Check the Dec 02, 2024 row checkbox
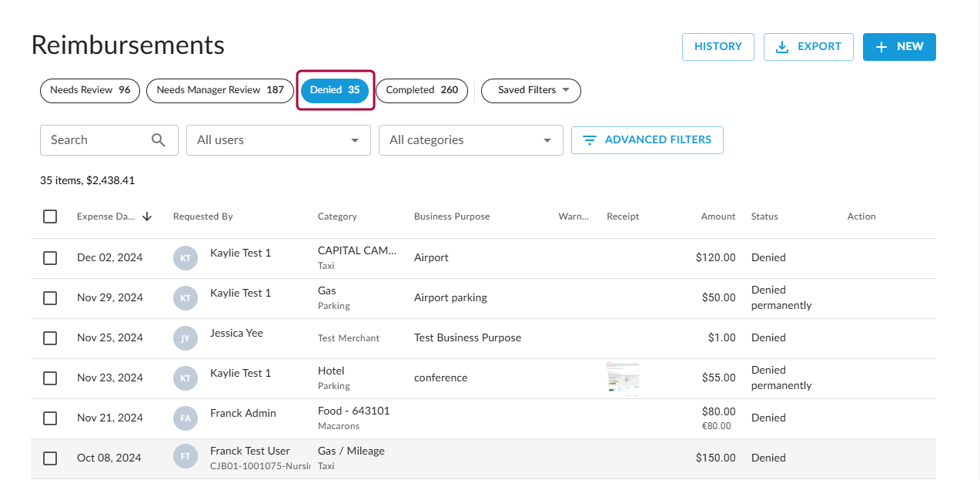 pyautogui.click(x=50, y=258)
